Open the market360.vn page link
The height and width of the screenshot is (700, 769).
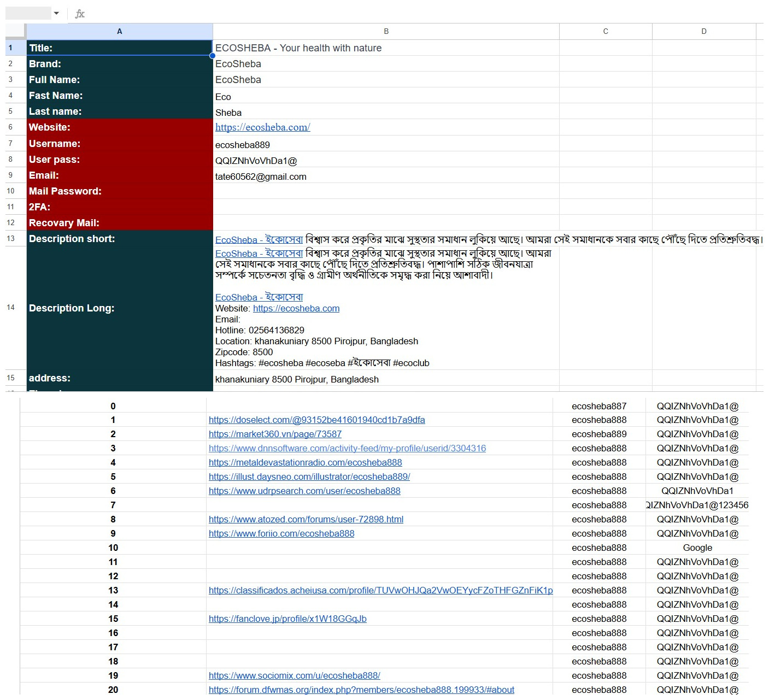click(275, 434)
